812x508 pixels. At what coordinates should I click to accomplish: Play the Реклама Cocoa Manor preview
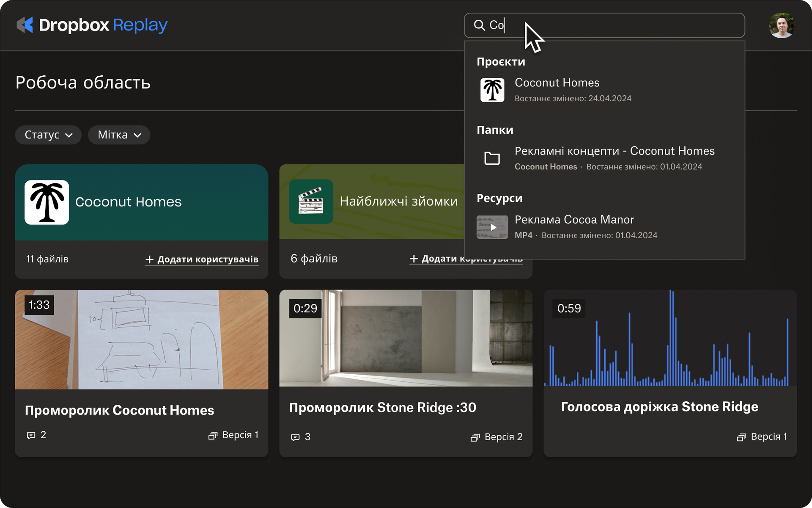pos(492,227)
